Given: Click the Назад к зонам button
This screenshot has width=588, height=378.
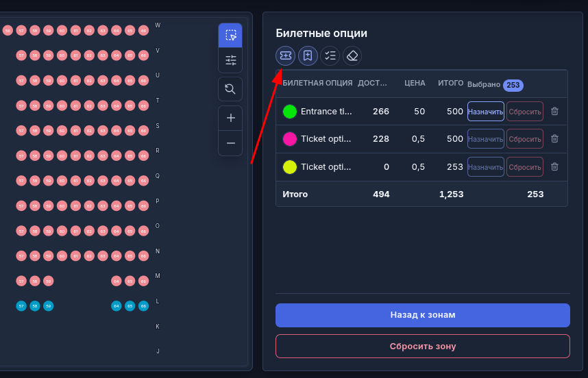Looking at the screenshot, I should pyautogui.click(x=423, y=315).
